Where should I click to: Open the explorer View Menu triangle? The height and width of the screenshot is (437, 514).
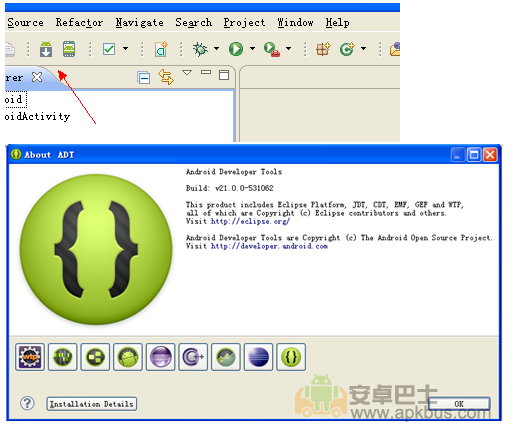[x=187, y=72]
